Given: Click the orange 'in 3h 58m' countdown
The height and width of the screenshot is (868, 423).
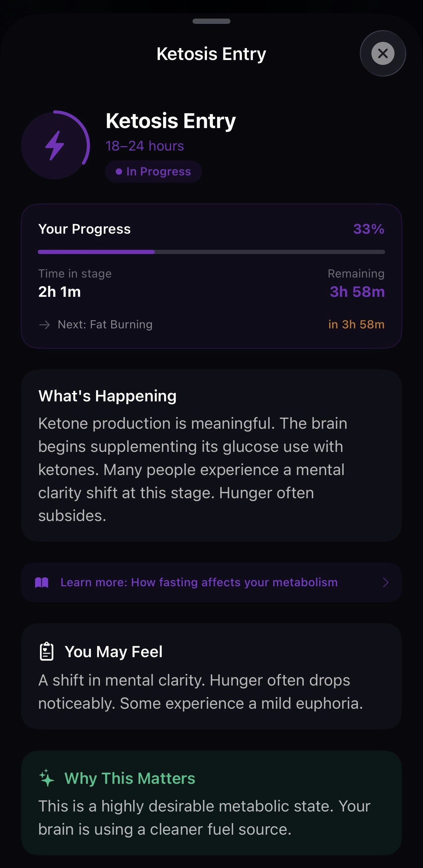Looking at the screenshot, I should coord(356,325).
